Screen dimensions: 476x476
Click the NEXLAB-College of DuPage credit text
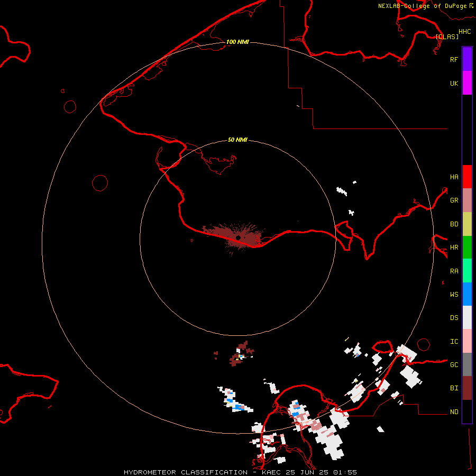click(422, 6)
